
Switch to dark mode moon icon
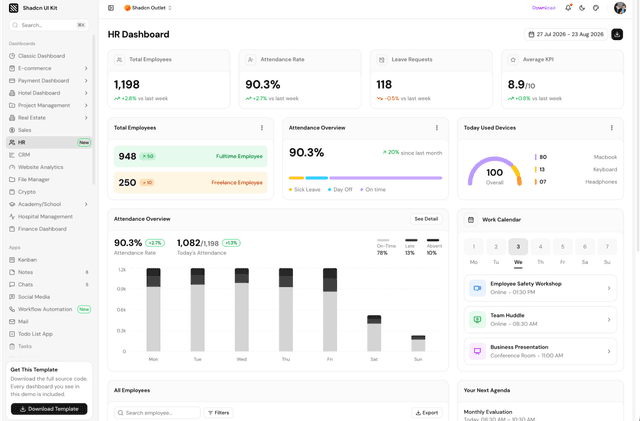582,8
